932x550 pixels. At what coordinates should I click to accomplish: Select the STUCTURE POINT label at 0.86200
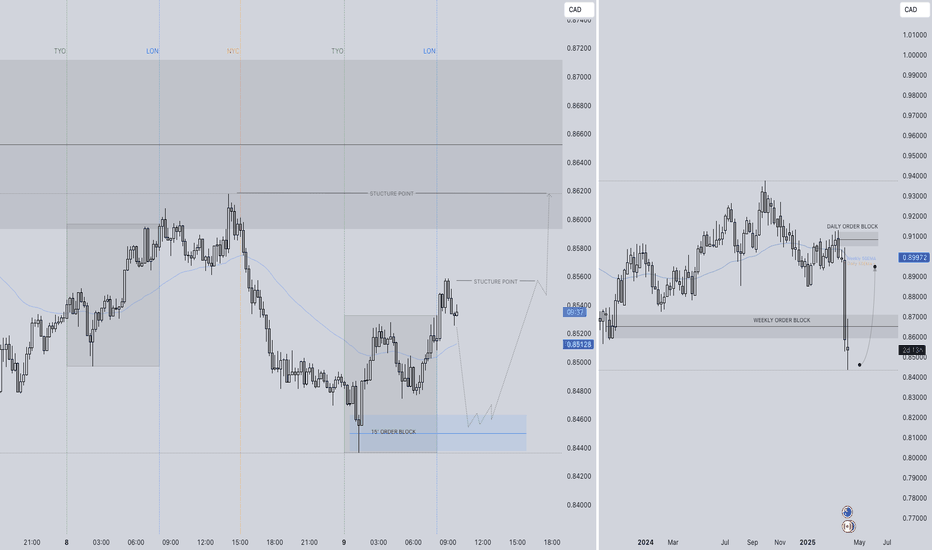point(392,194)
